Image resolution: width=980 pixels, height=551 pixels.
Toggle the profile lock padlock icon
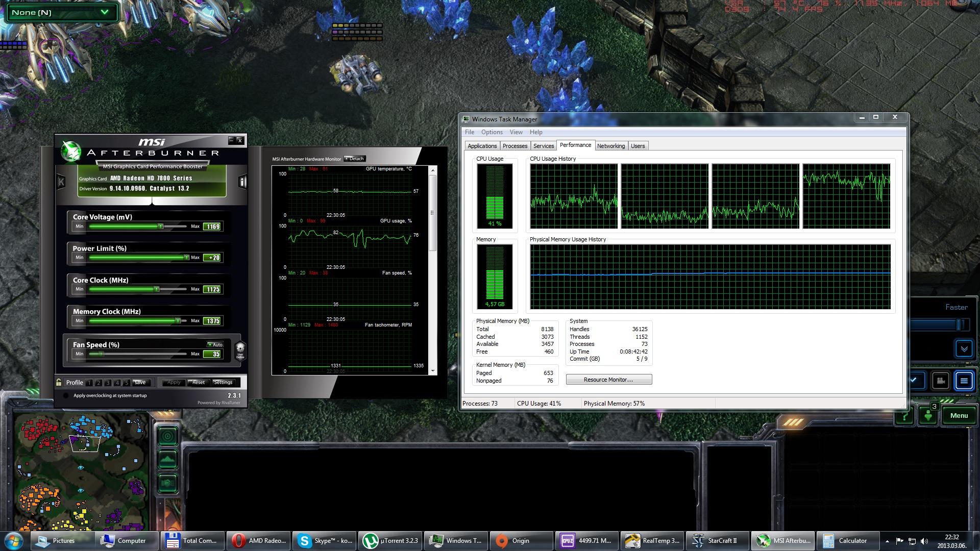[59, 382]
